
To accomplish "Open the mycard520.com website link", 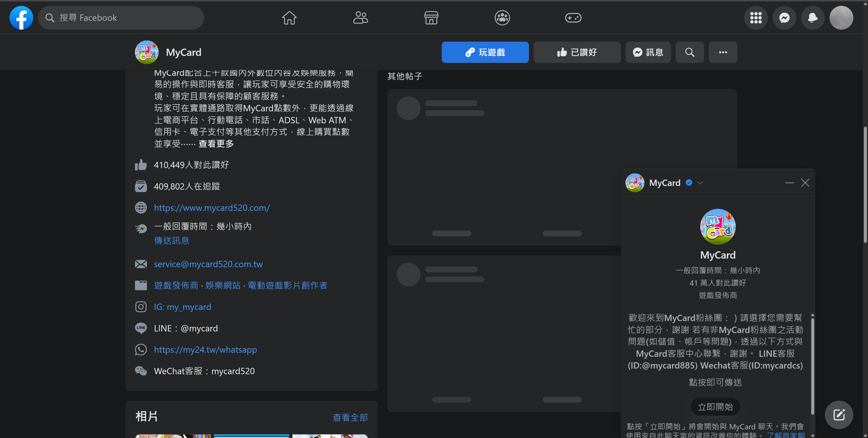I will click(211, 208).
